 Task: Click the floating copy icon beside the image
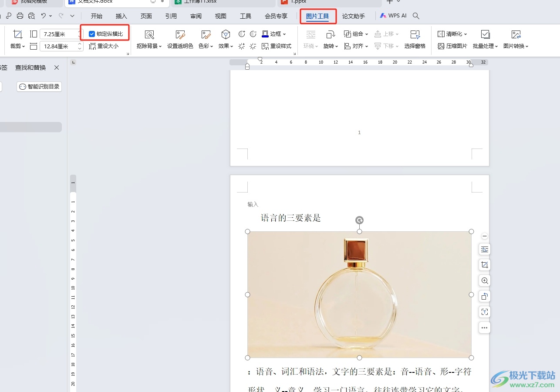click(485, 296)
